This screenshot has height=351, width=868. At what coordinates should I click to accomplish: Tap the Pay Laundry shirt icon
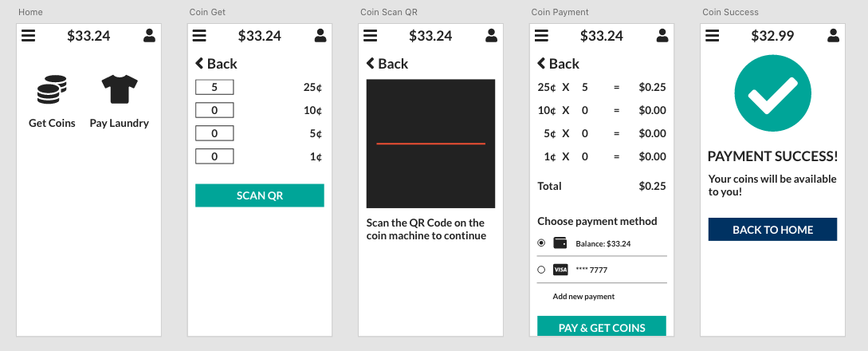pos(120,89)
